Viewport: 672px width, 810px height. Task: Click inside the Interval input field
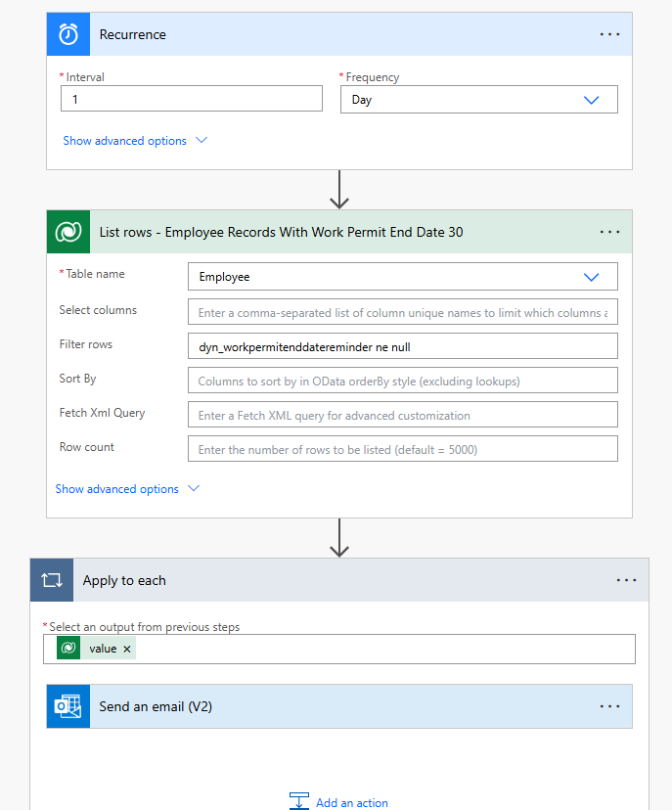click(191, 99)
